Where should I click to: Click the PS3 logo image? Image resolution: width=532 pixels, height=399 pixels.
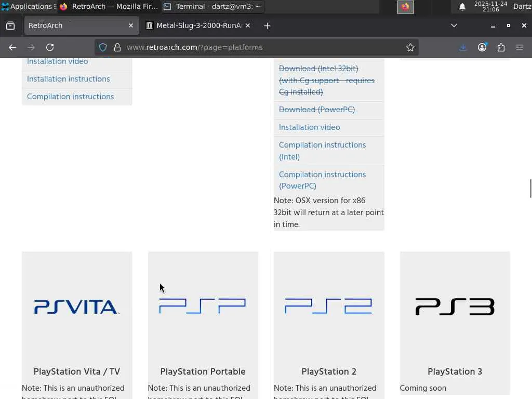455,307
